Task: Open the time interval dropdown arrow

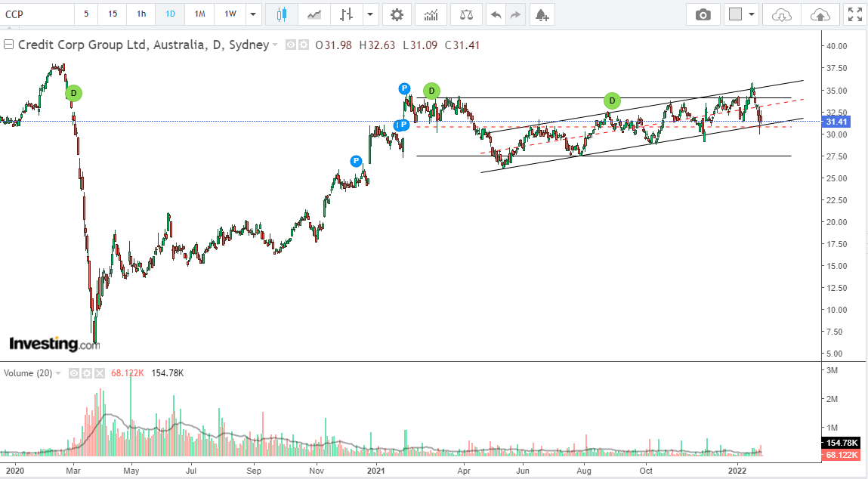Action: 253,14
